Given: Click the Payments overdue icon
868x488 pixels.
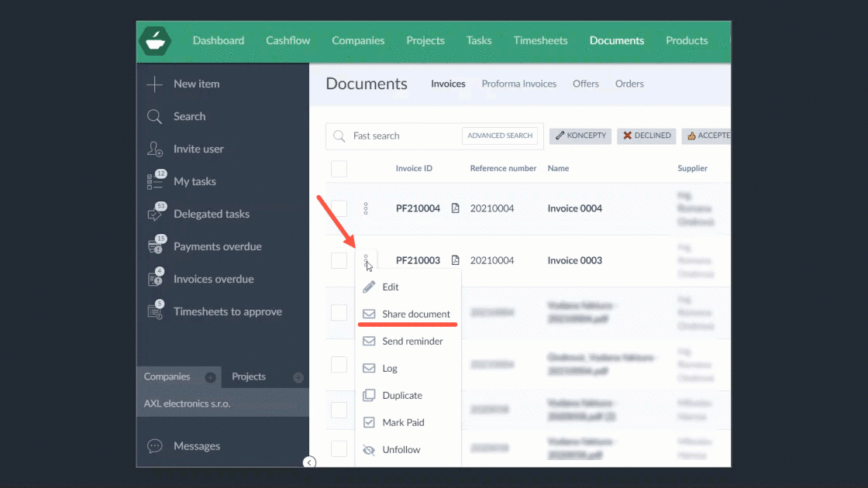Looking at the screenshot, I should click(156, 245).
